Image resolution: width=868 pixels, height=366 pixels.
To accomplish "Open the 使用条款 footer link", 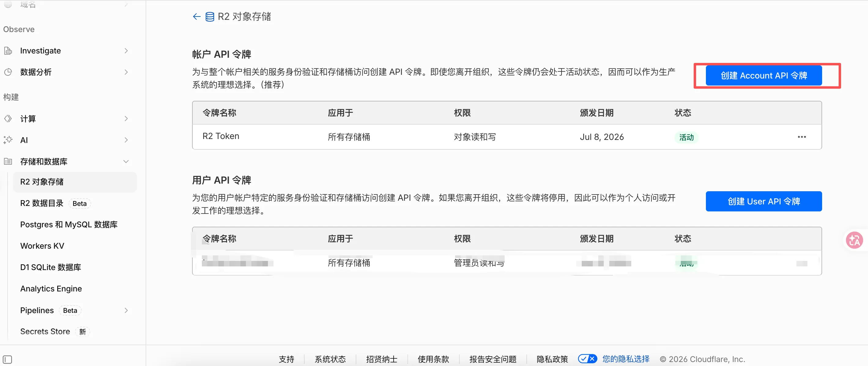I will (433, 359).
